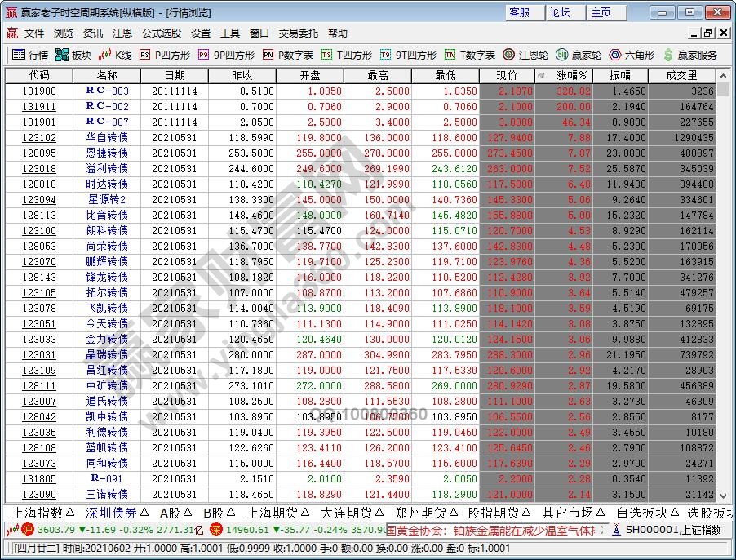This screenshot has width=736, height=560.
Task: Expand the 其它市场 tab dropdown
Action: point(573,513)
